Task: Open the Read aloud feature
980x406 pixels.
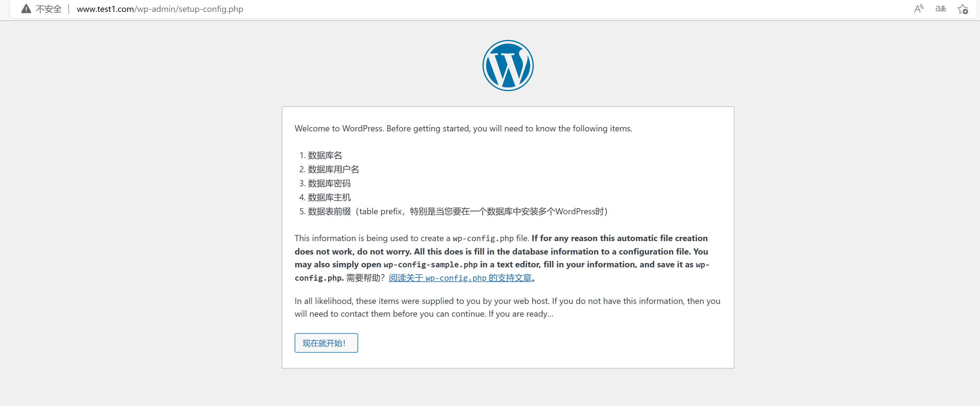Action: [919, 9]
